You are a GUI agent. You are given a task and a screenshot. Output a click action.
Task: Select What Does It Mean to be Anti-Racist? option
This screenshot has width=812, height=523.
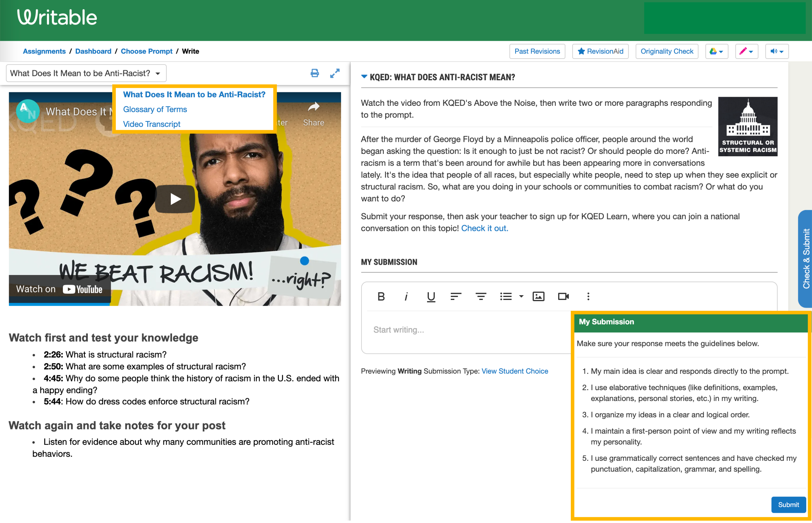click(194, 94)
